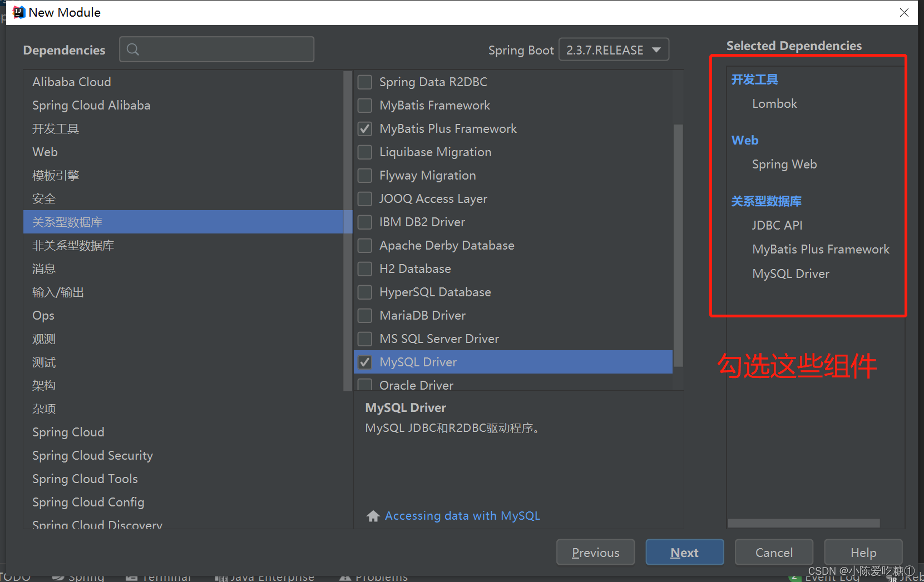Select Alibaba Cloud category
924x582 pixels.
coord(184,82)
